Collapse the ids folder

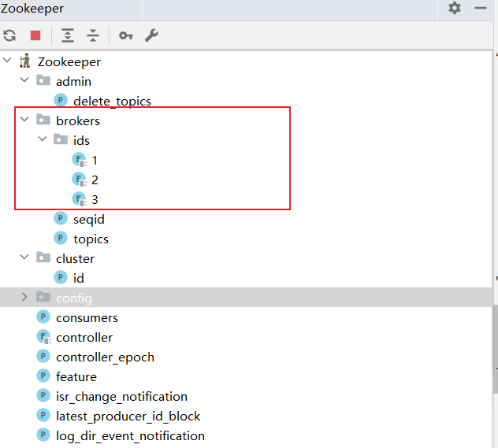pos(43,139)
